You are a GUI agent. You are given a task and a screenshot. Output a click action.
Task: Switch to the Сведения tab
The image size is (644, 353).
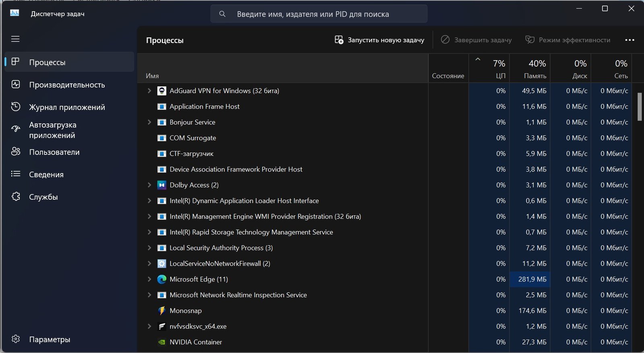point(69,174)
